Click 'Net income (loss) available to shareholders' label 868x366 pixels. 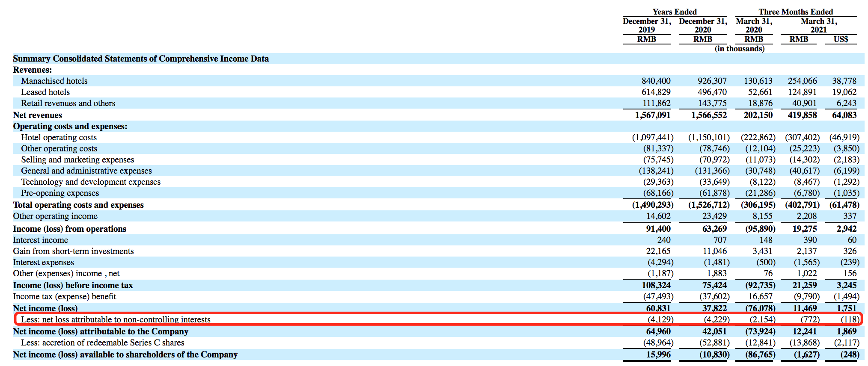coord(125,354)
